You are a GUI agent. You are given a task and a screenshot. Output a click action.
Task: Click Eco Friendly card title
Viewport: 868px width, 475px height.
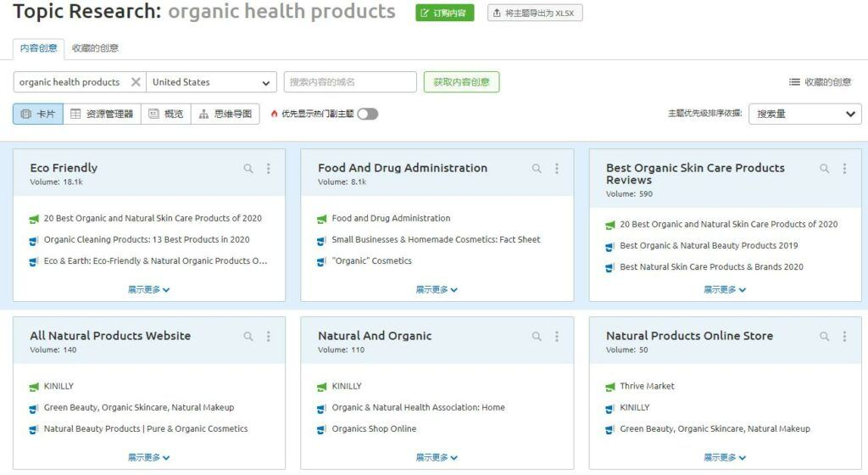pos(64,168)
